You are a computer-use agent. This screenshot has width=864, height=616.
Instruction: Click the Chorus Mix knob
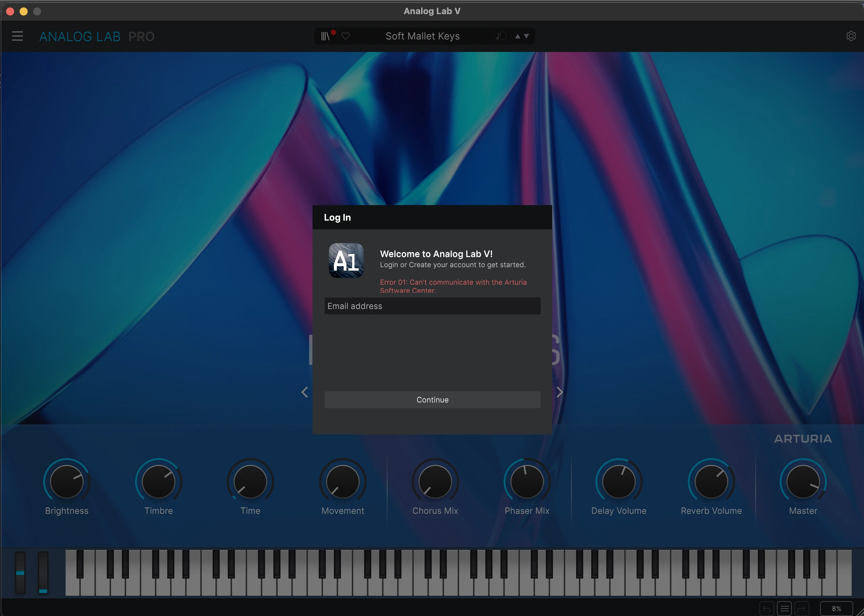435,481
